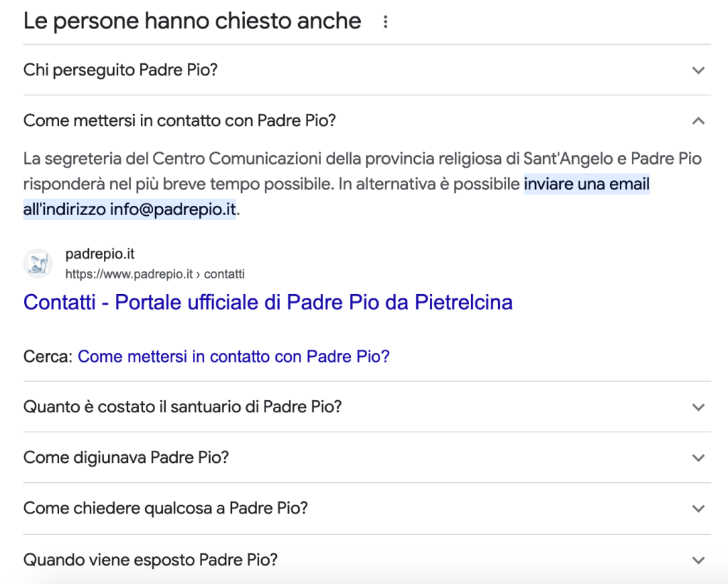Image resolution: width=728 pixels, height=584 pixels.
Task: Expand chevron for "Come digiunava Padre Pio?"
Action: click(698, 458)
